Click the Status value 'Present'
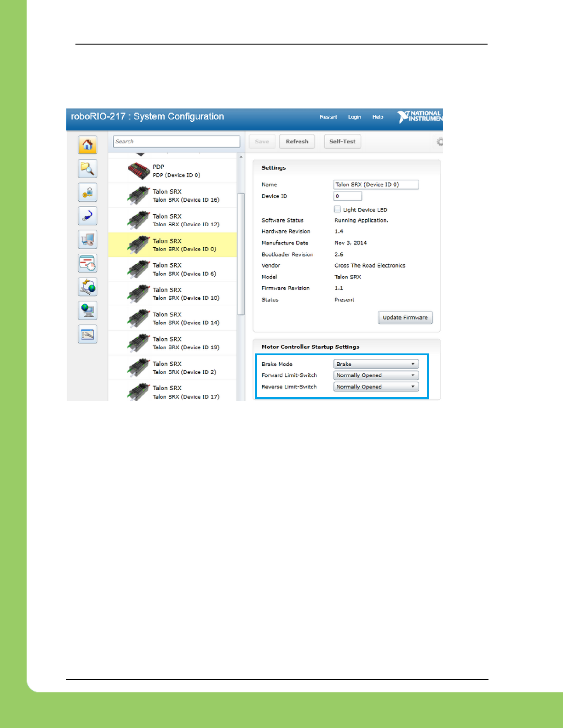This screenshot has height=728, width=563. click(x=345, y=300)
